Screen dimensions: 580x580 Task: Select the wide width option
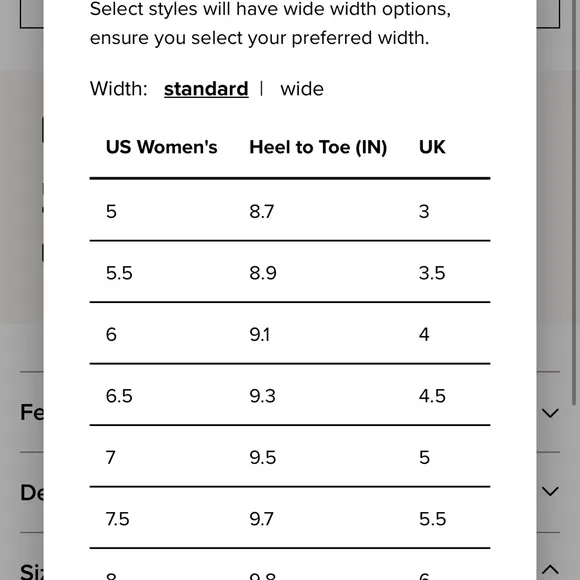click(302, 89)
